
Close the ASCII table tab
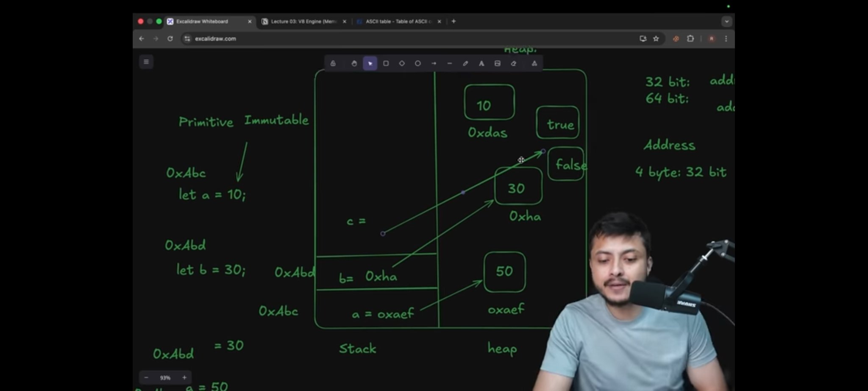click(x=439, y=21)
